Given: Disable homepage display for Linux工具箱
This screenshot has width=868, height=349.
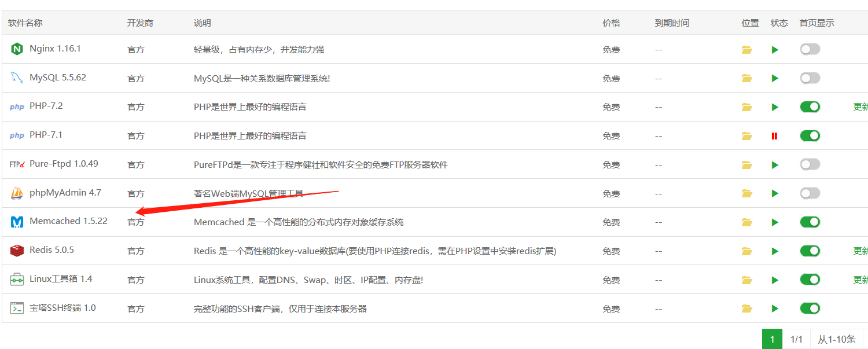Looking at the screenshot, I should [810, 280].
